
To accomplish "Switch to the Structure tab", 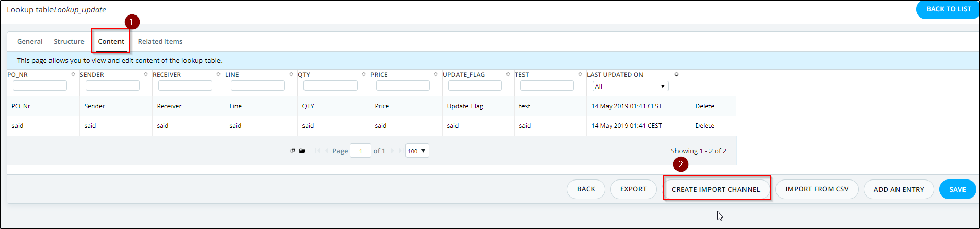I will pyautogui.click(x=69, y=41).
